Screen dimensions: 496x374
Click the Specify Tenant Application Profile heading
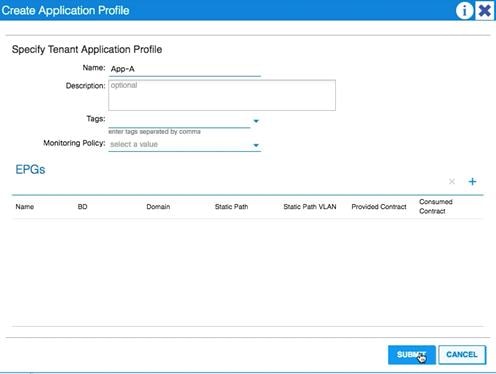coord(87,50)
